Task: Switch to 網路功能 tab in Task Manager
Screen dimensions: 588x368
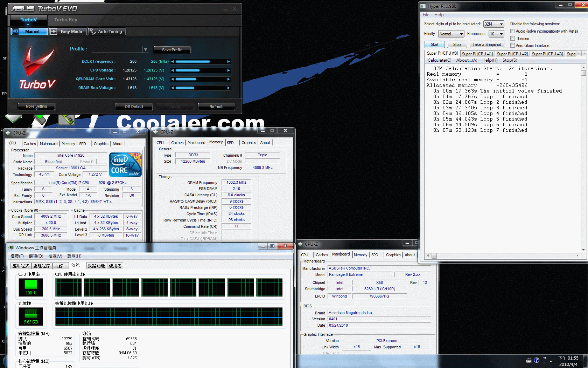Action: click(x=96, y=266)
